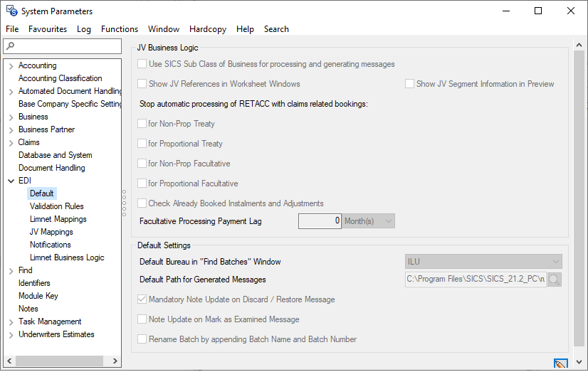Select Limnet Business Logic in tree
The width and height of the screenshot is (588, 372).
[67, 257]
